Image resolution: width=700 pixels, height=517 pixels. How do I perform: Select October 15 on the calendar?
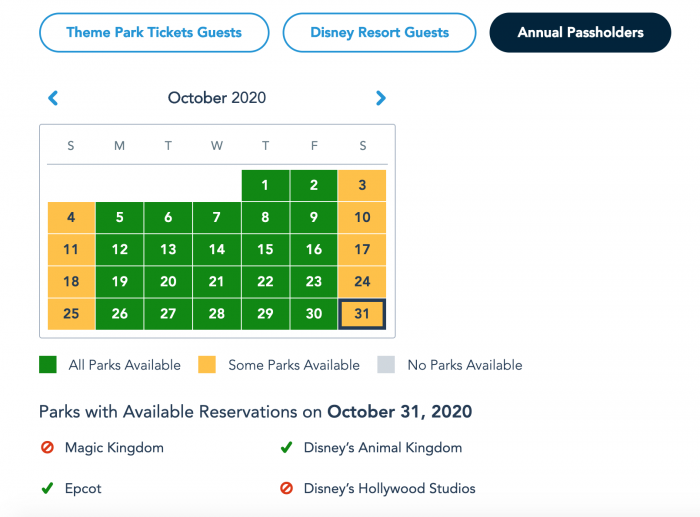[x=265, y=250]
